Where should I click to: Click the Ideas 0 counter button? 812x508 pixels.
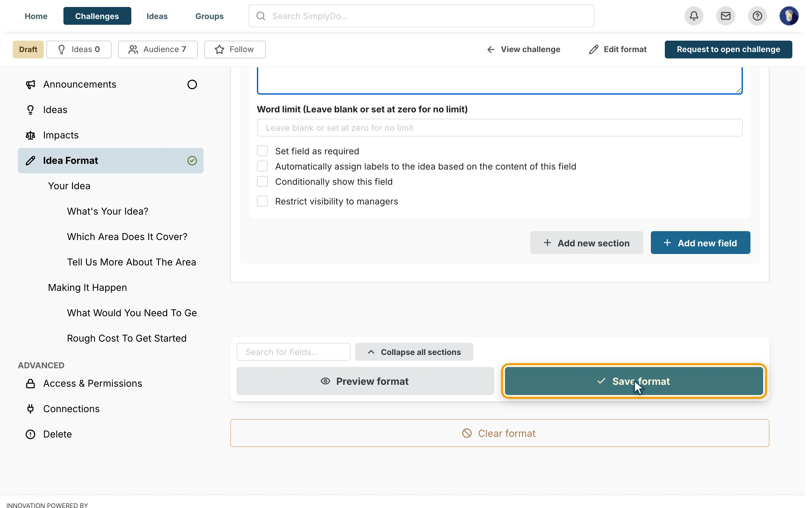79,50
